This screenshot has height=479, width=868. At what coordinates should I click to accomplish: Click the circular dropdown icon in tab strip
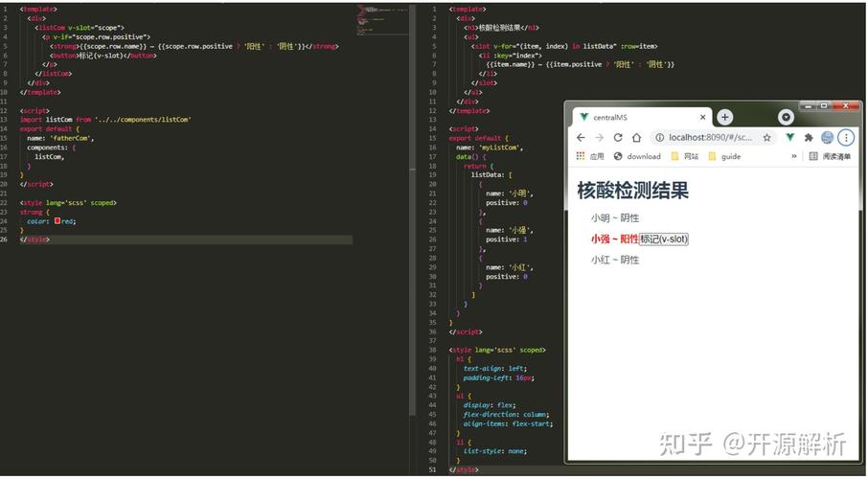pos(786,117)
